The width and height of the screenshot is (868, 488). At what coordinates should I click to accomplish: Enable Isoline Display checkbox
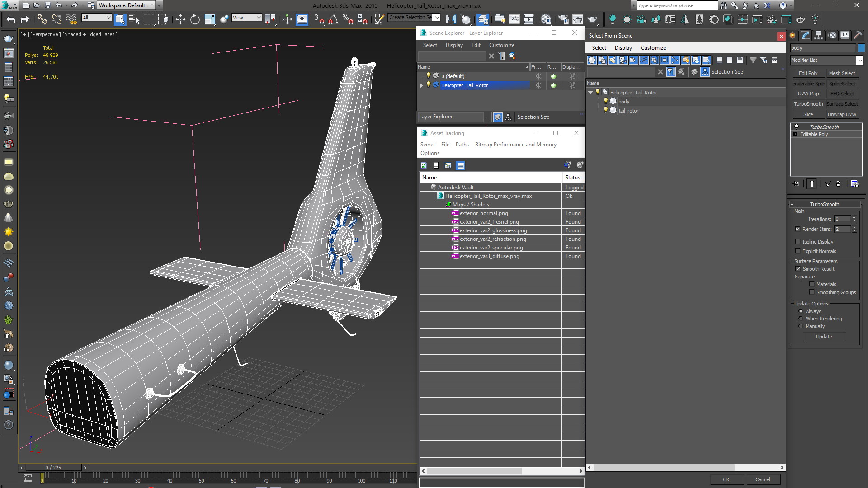click(797, 242)
